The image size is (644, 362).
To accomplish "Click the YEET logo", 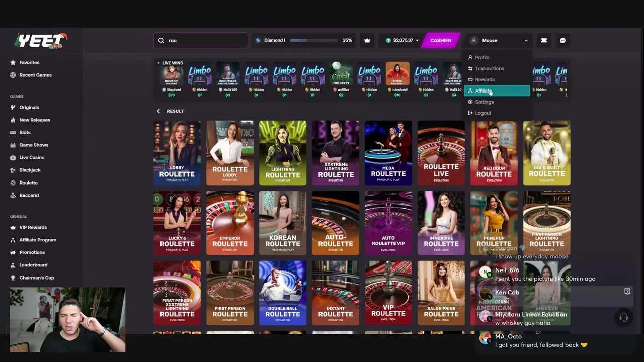I will click(41, 41).
